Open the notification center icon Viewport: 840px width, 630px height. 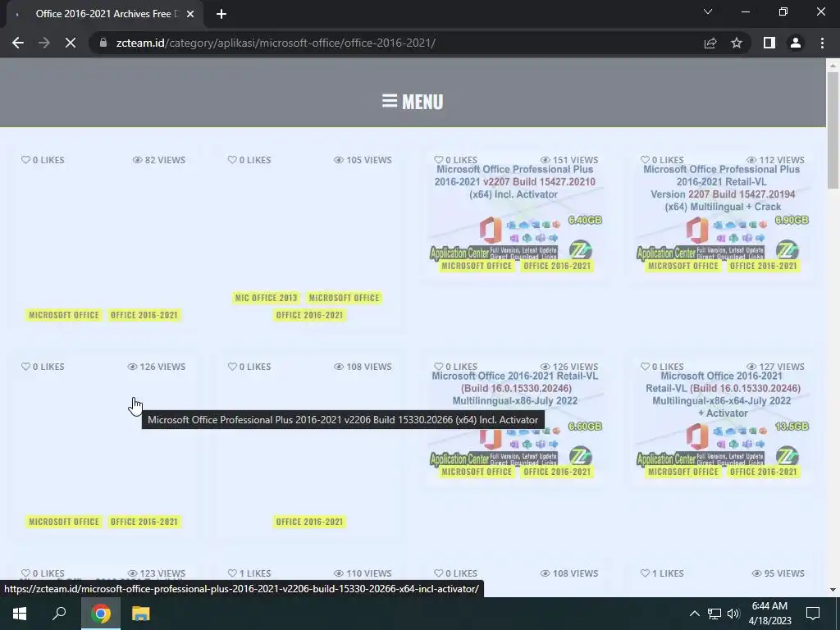pyautogui.click(x=813, y=614)
